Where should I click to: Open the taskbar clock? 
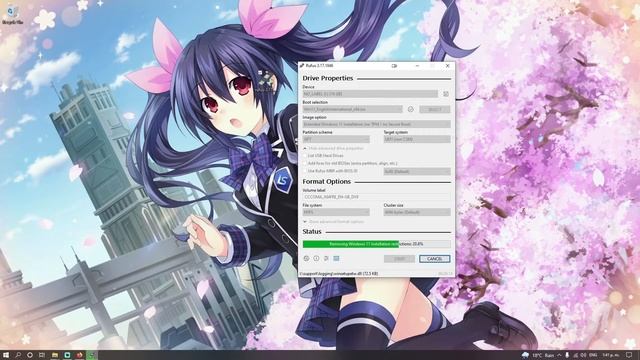tap(611, 356)
